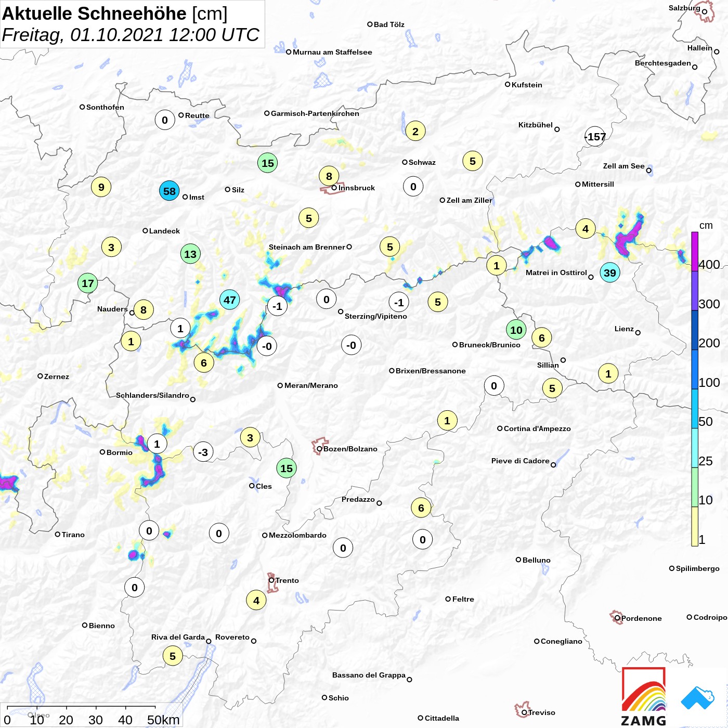728x728 pixels.
Task: Click the Brixen/Bressanone label
Action: 431,371
